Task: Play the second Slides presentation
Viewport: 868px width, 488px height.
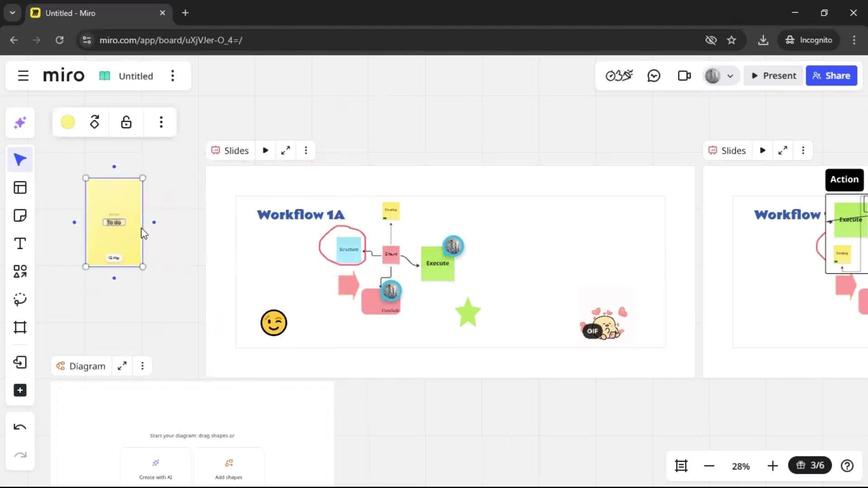Action: (x=763, y=150)
